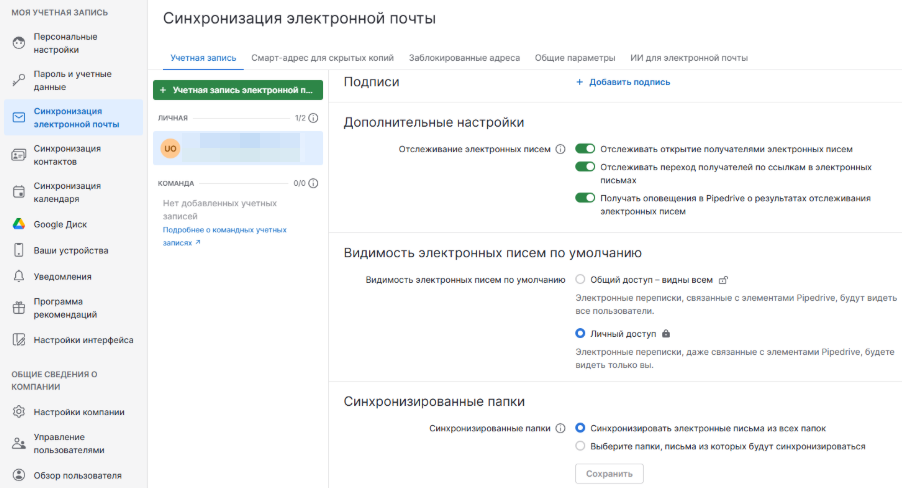Image resolution: width=921 pixels, height=488 pixels.
Task: Click the Уведомления bell icon
Action: coord(19,276)
